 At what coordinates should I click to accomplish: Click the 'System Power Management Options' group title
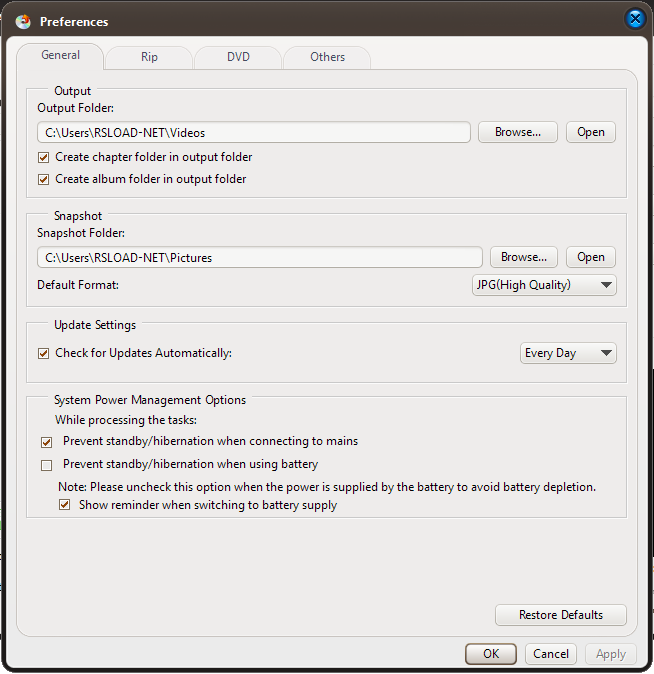coord(150,400)
